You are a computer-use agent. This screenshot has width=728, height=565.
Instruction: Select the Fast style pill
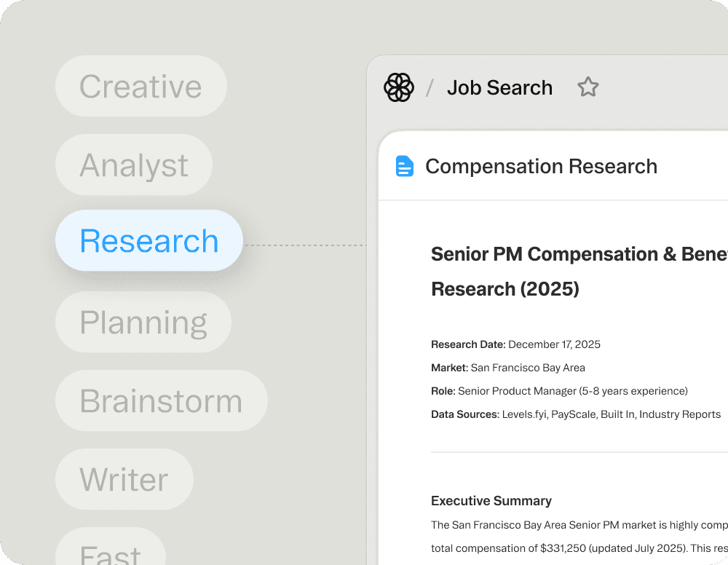[x=111, y=552]
